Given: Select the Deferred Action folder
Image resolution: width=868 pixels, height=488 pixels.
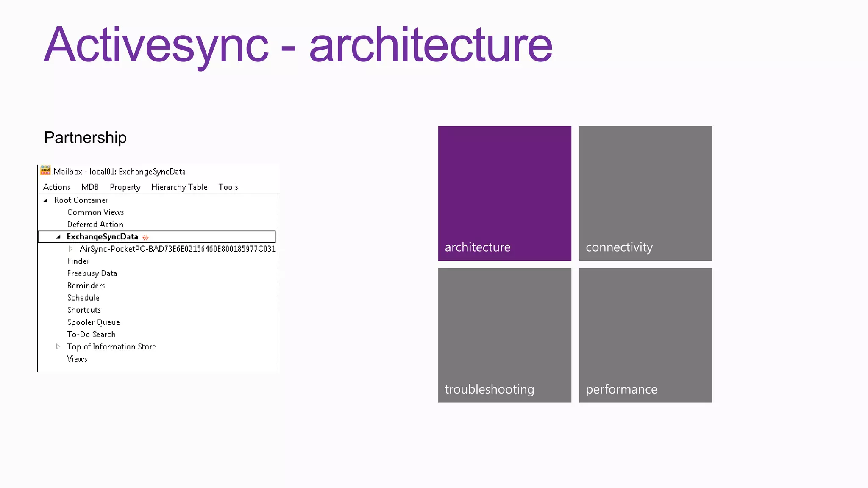Looking at the screenshot, I should (x=95, y=225).
